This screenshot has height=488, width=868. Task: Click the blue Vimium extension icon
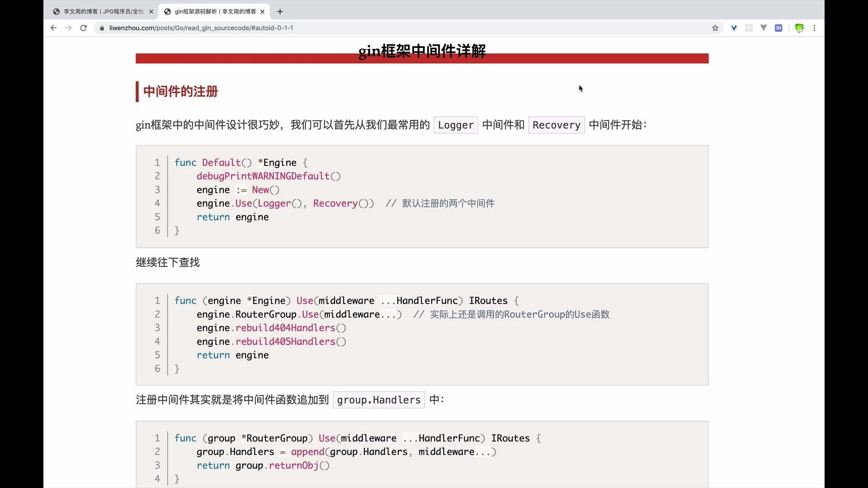click(x=734, y=28)
